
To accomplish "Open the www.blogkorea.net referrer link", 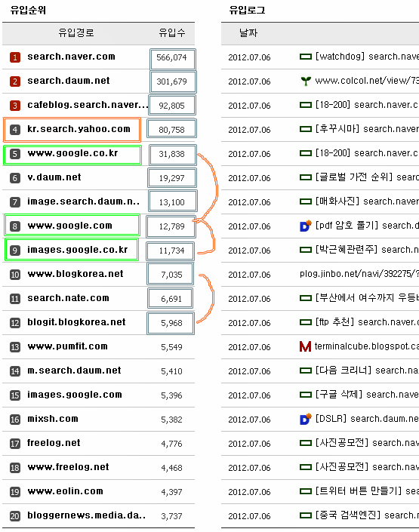I will (x=75, y=274).
